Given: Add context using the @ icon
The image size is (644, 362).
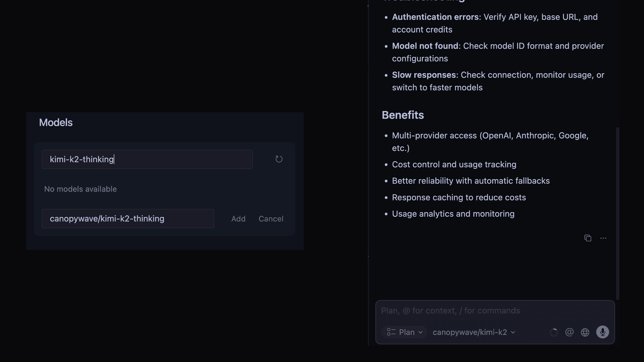Looking at the screenshot, I should pos(569,332).
